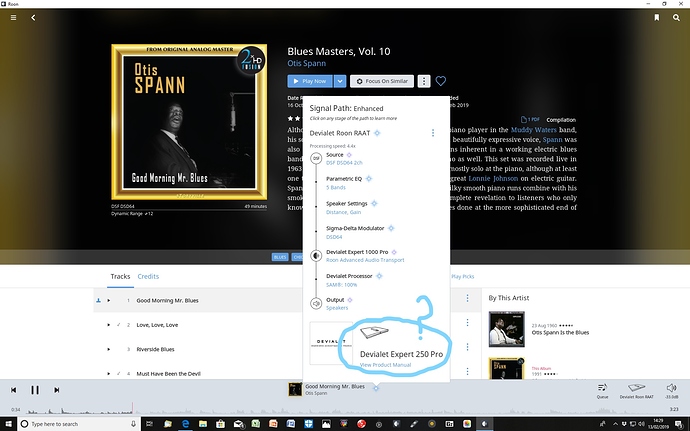The height and width of the screenshot is (431, 690).
Task: Click the star beside Sigma-Delta Modulator
Action: pos(391,228)
